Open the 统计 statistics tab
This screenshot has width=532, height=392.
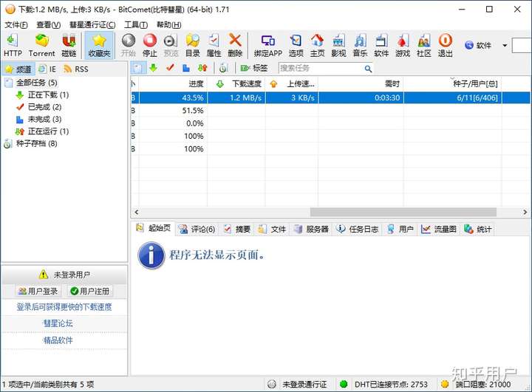point(478,230)
